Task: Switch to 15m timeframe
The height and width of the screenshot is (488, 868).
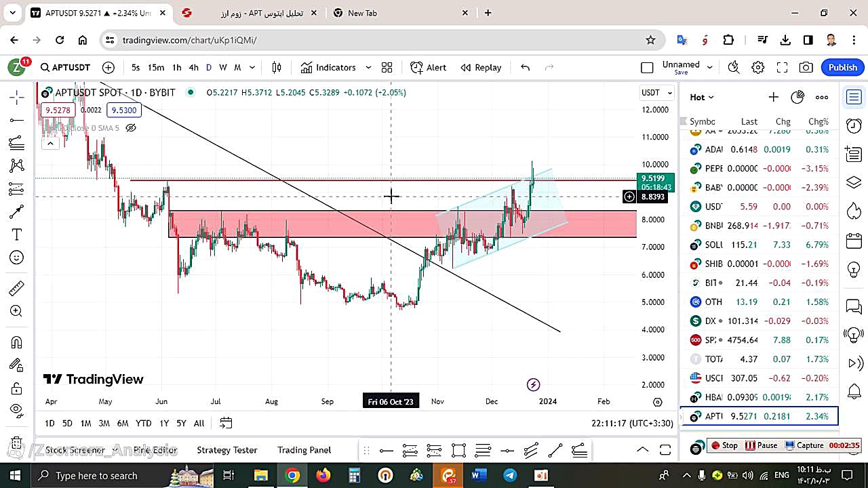Action: pos(156,67)
